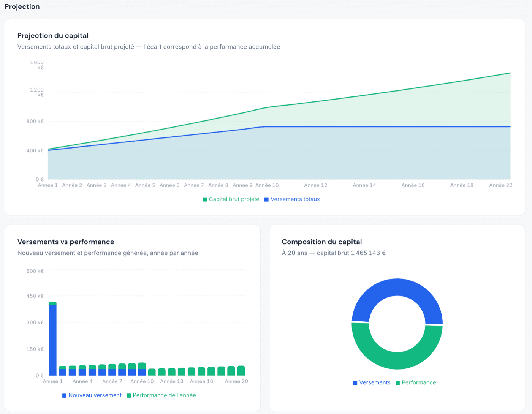Click the "Composition du capital" card title
The image size is (532, 414).
[322, 242]
